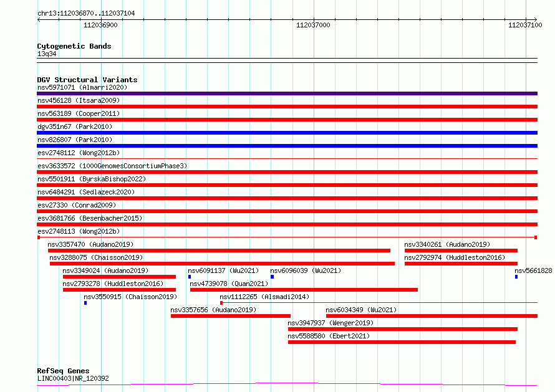Select the red nsv3357656 variant bar

point(231,316)
